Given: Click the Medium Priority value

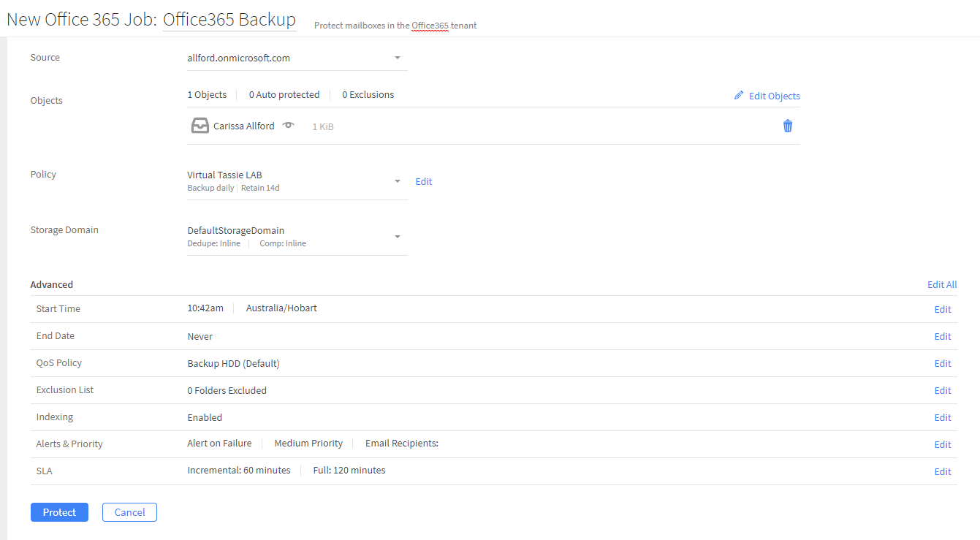Looking at the screenshot, I should click(308, 443).
